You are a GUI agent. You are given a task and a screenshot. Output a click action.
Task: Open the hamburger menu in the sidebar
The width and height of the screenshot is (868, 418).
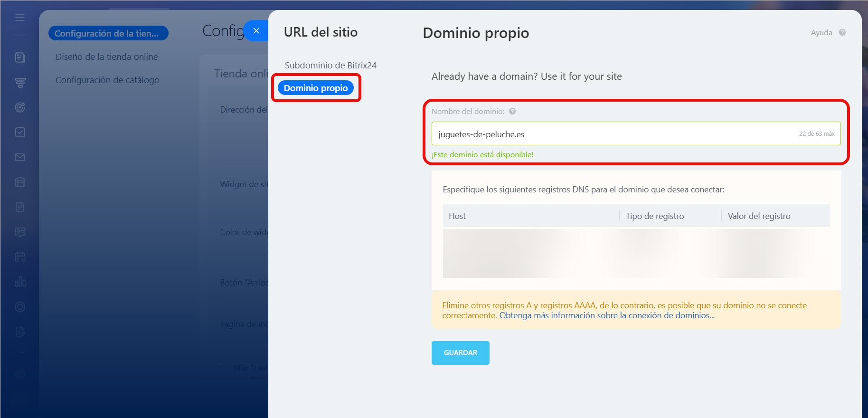pyautogui.click(x=20, y=18)
